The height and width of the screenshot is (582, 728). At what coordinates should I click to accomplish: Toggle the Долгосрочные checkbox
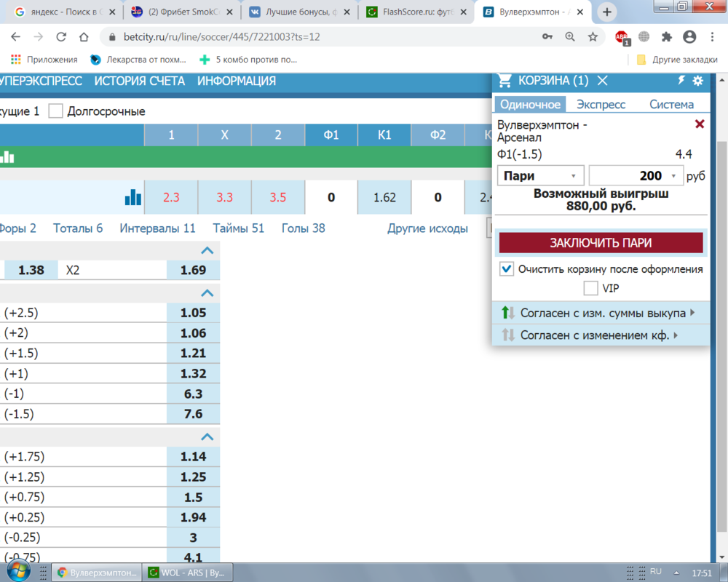tap(56, 111)
